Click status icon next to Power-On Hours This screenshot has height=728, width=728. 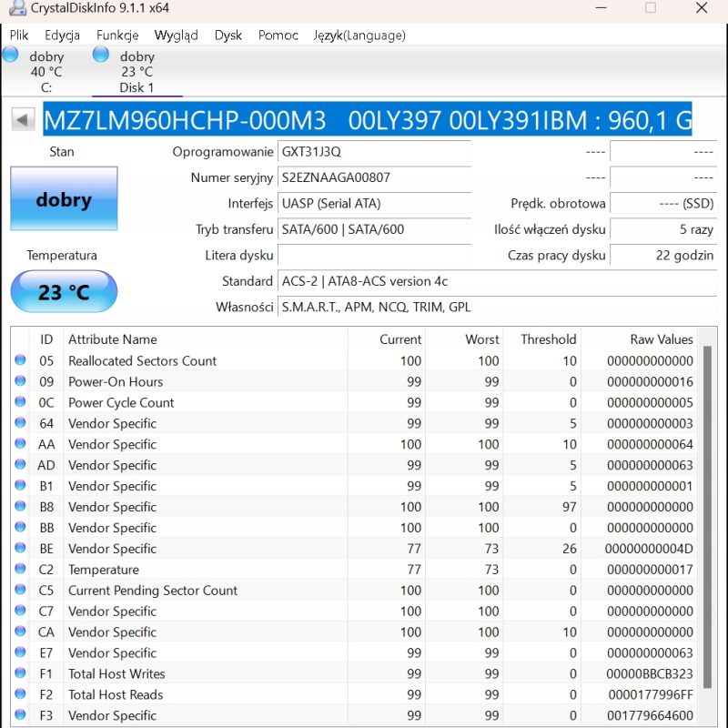pos(20,382)
